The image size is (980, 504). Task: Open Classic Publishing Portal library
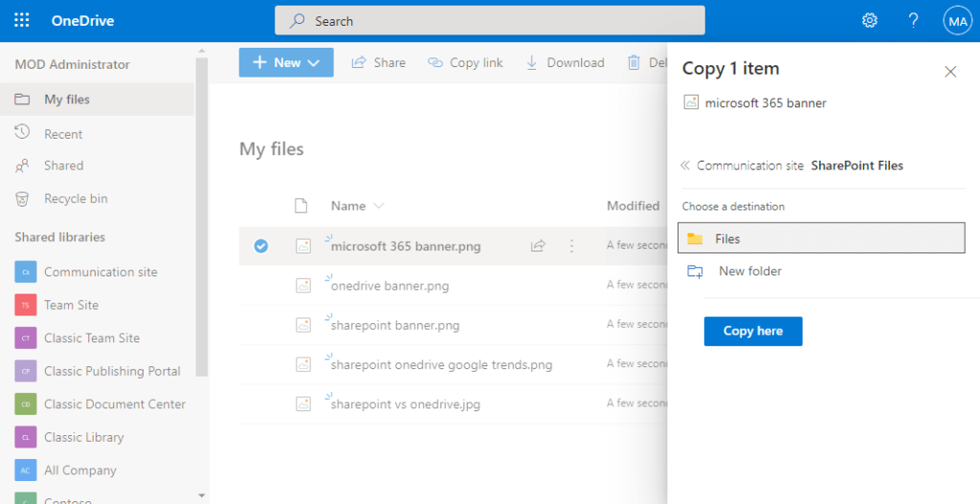click(x=112, y=372)
